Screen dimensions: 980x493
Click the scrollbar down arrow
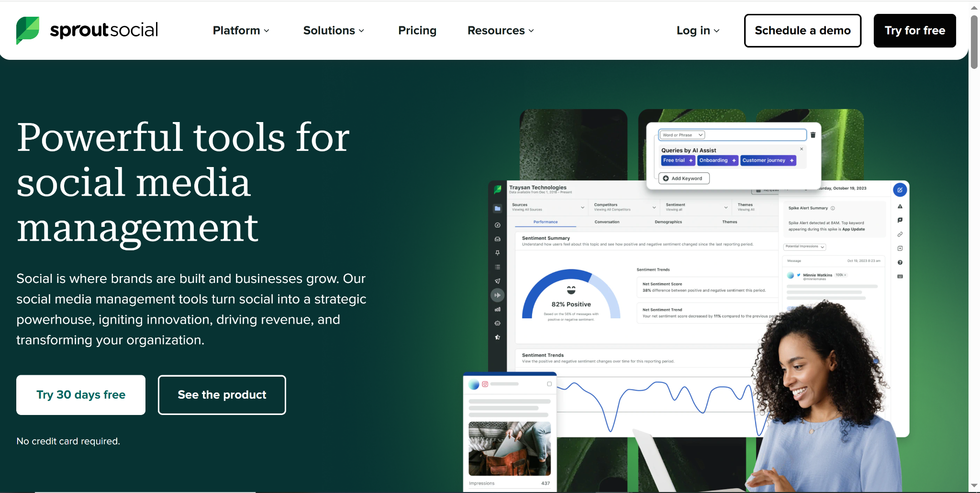pyautogui.click(x=974, y=485)
